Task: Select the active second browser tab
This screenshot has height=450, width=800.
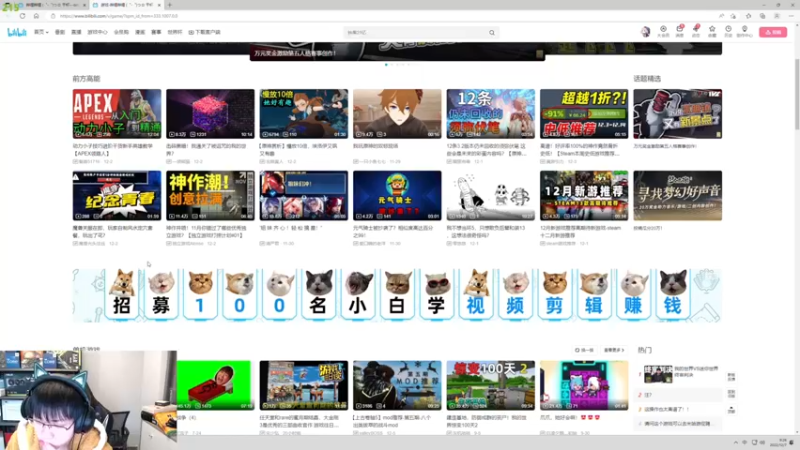Action: [x=126, y=5]
